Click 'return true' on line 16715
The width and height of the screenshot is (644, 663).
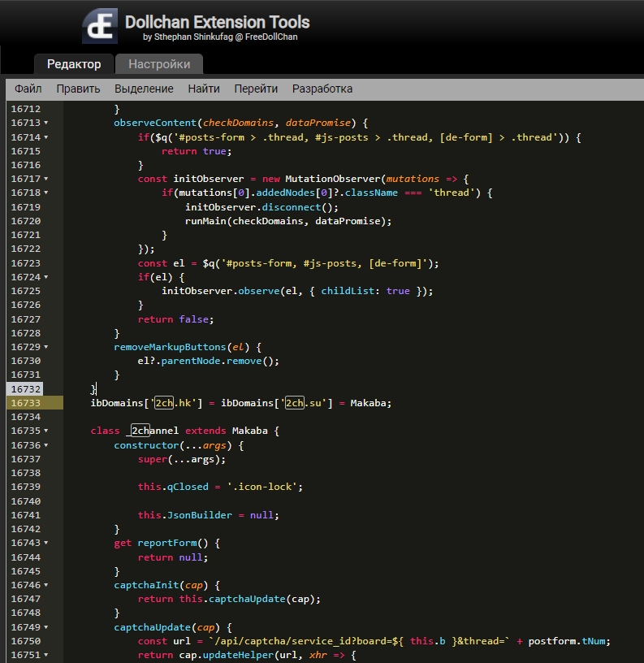pos(194,151)
